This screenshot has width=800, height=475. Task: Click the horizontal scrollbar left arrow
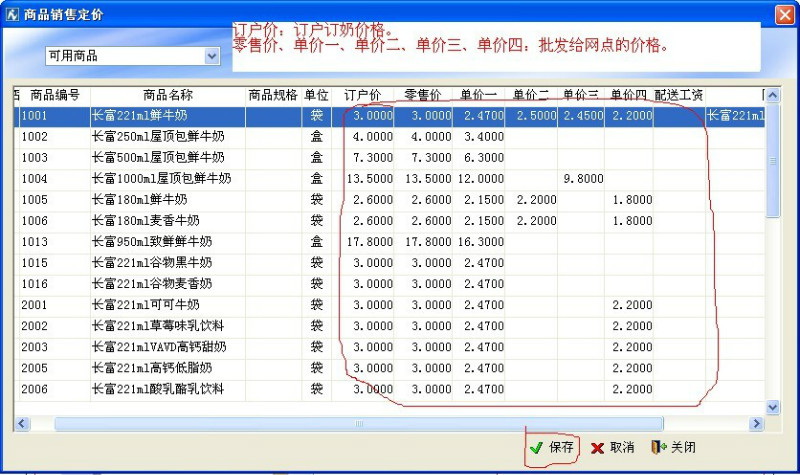pos(21,423)
